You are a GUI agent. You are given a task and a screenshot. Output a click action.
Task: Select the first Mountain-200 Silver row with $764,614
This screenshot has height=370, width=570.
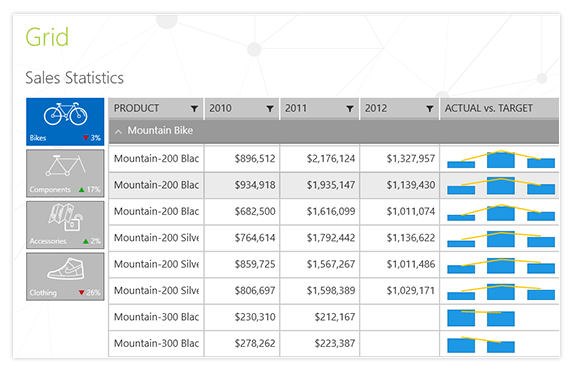pyautogui.click(x=334, y=238)
